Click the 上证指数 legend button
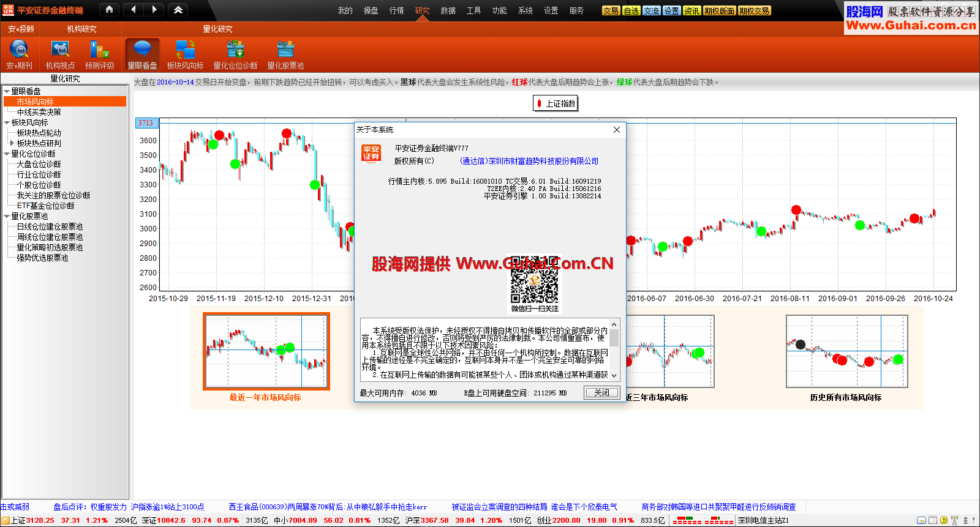 [x=556, y=103]
